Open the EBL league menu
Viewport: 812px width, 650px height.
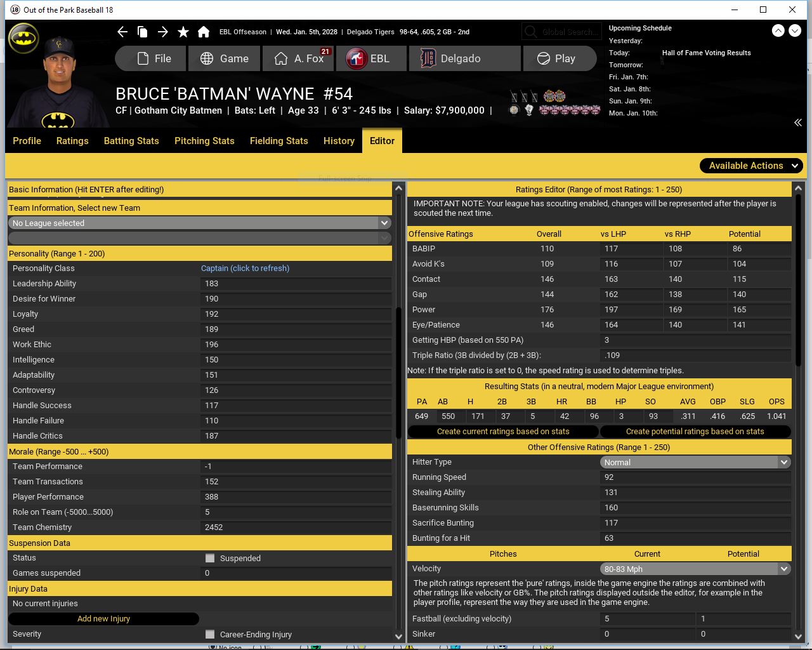[x=372, y=58]
